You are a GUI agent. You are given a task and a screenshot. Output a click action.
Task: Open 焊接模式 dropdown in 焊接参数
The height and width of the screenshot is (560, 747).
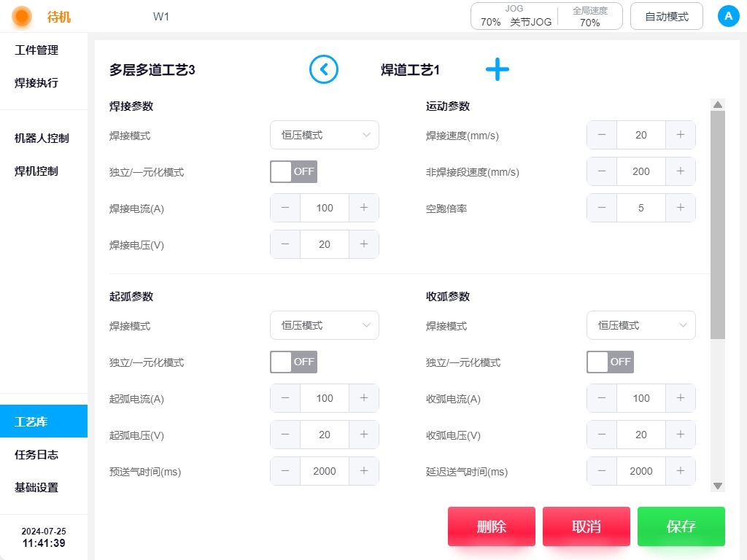(x=325, y=135)
